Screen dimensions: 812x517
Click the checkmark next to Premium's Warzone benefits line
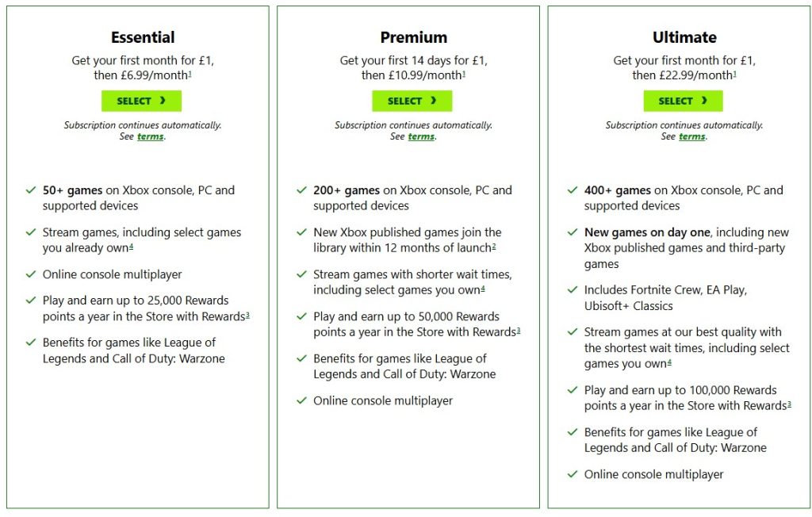tap(302, 358)
